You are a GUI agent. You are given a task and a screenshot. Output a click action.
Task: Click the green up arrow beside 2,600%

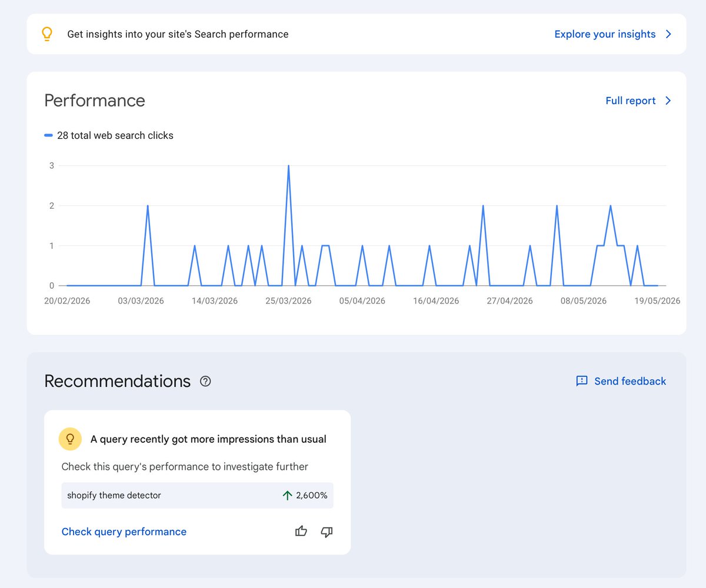287,495
